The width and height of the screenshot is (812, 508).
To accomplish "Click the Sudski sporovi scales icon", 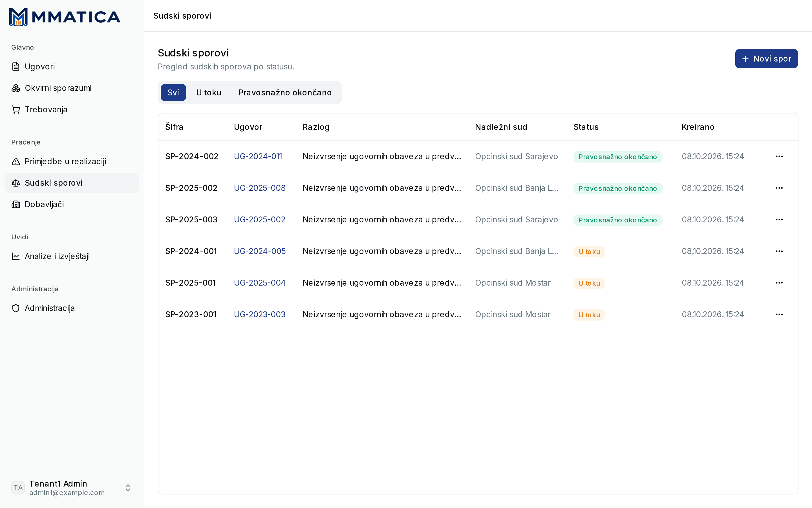I will 16,183.
